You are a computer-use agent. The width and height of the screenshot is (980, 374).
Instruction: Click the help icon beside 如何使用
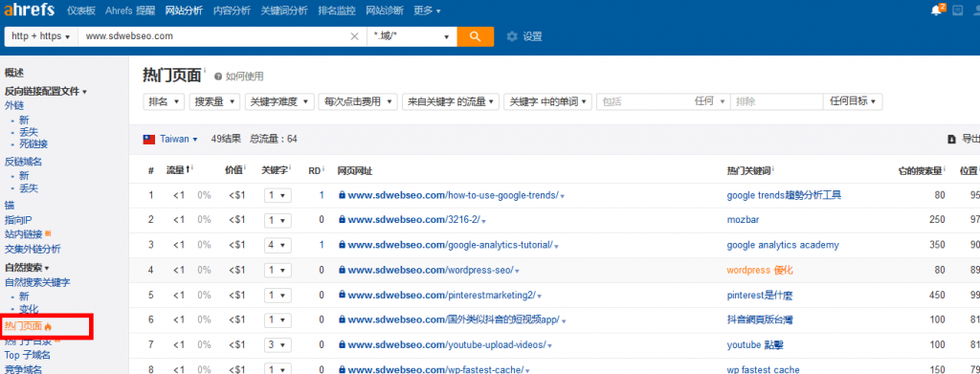tap(218, 77)
